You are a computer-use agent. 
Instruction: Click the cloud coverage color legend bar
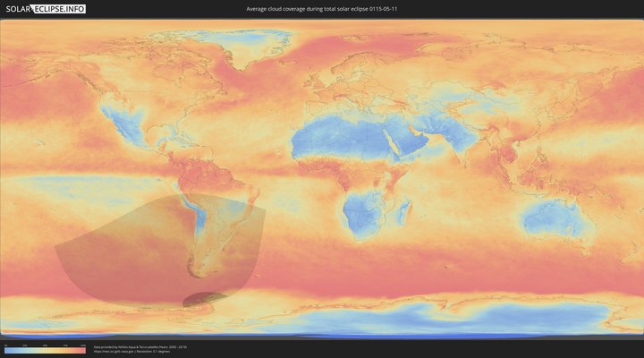[x=45, y=350]
